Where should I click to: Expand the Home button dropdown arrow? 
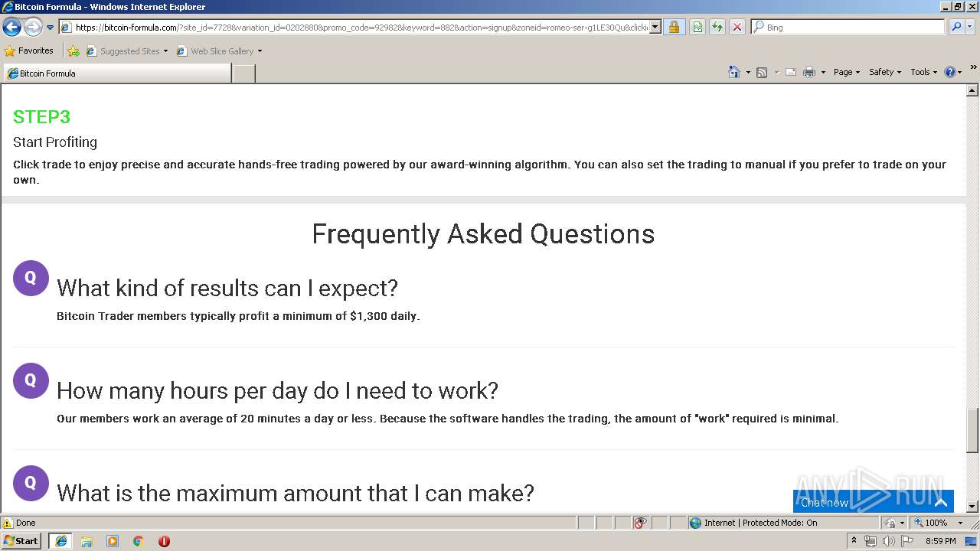[x=746, y=72]
